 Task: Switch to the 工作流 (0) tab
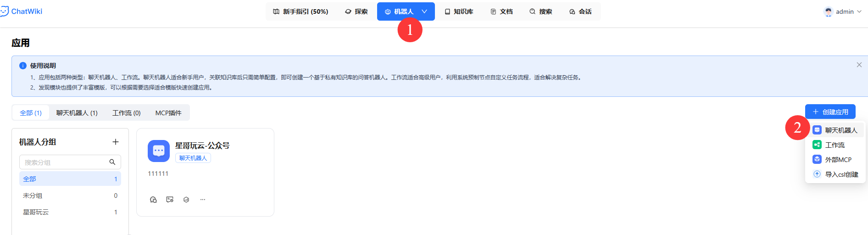[x=127, y=113]
